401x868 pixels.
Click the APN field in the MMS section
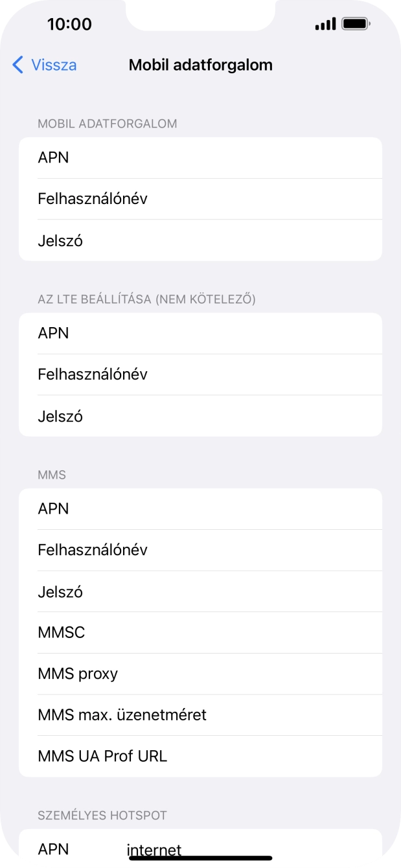point(200,508)
